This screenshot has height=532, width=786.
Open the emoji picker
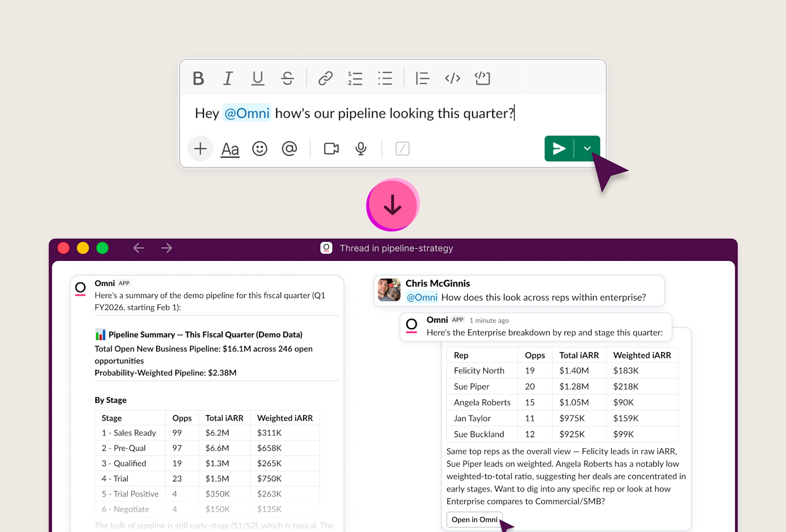click(x=260, y=148)
